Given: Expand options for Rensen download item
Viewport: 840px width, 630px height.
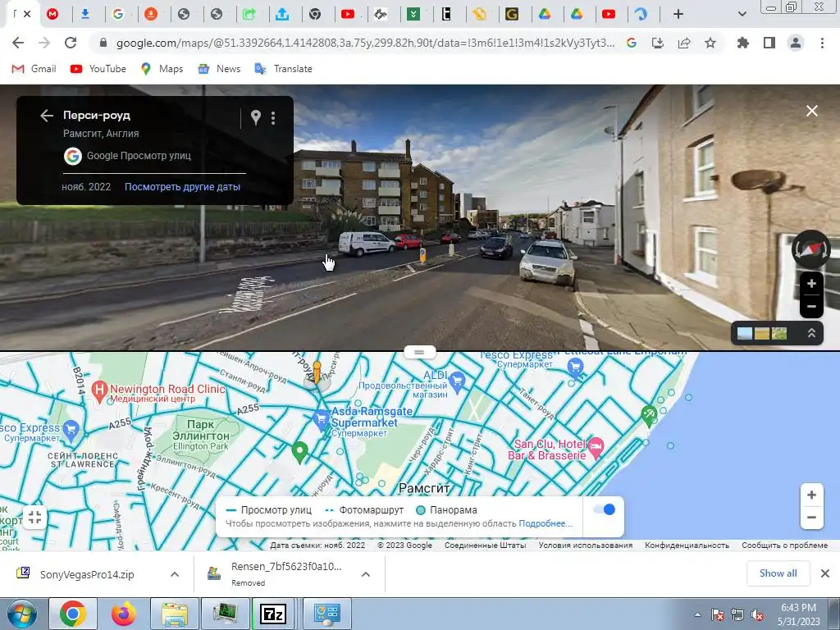Looking at the screenshot, I should (366, 574).
